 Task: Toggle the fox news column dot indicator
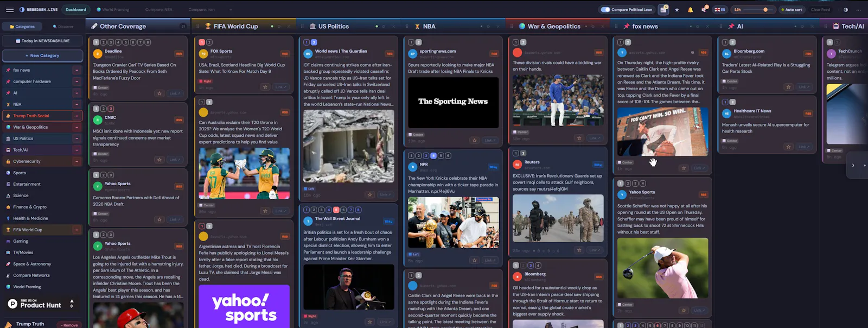point(691,26)
